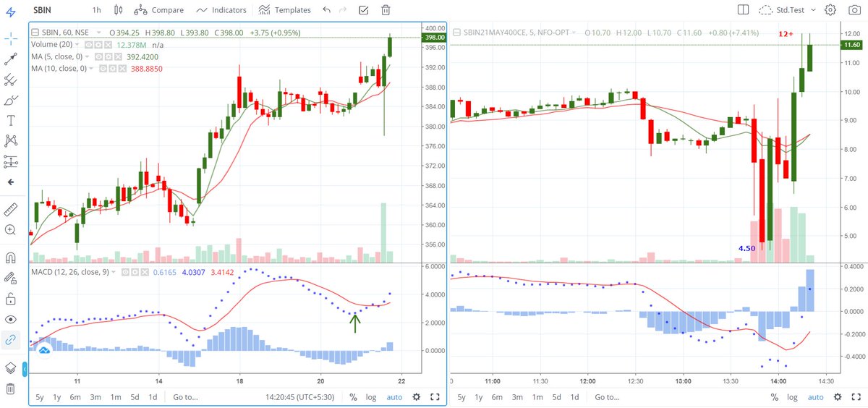The image size is (868, 408).
Task: Open the MACD (12, 26, close, 9) dropdown
Action: 114,273
